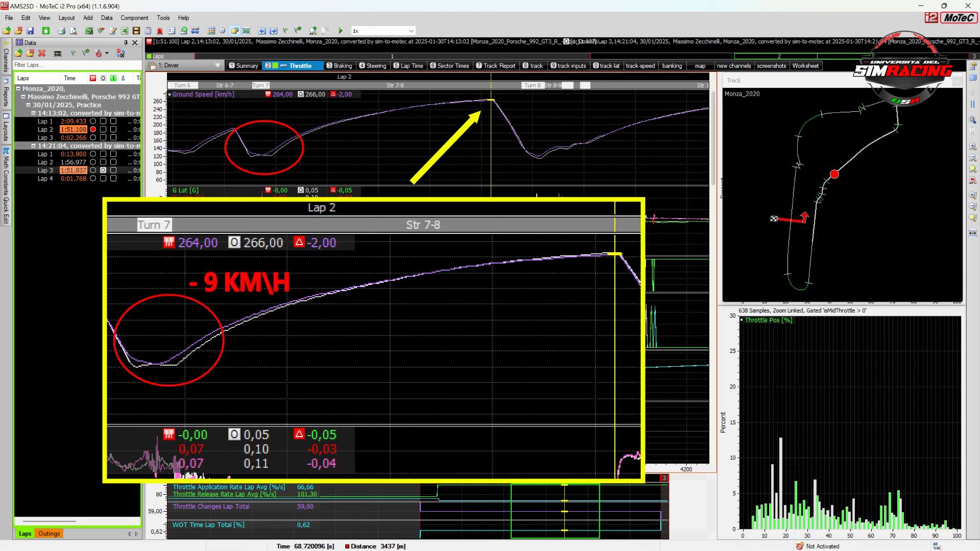Click the Print icon in main toolbar
Screen dimensions: 980x551
click(61, 31)
